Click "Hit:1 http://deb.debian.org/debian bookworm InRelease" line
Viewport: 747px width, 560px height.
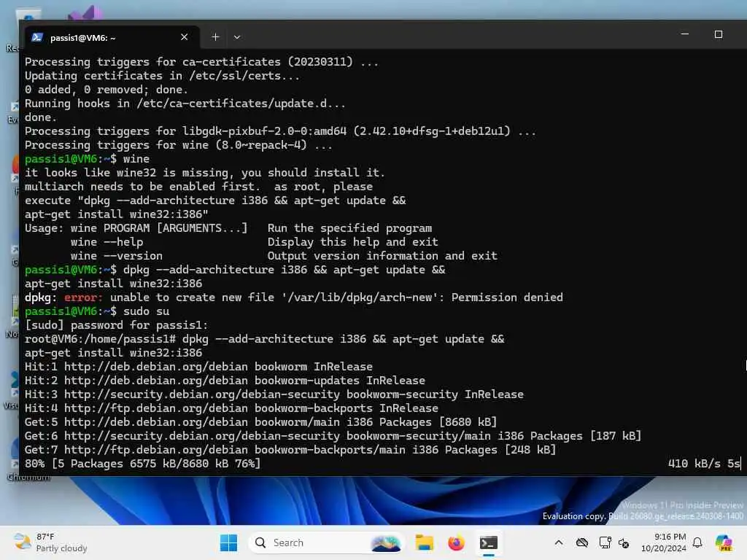point(198,367)
